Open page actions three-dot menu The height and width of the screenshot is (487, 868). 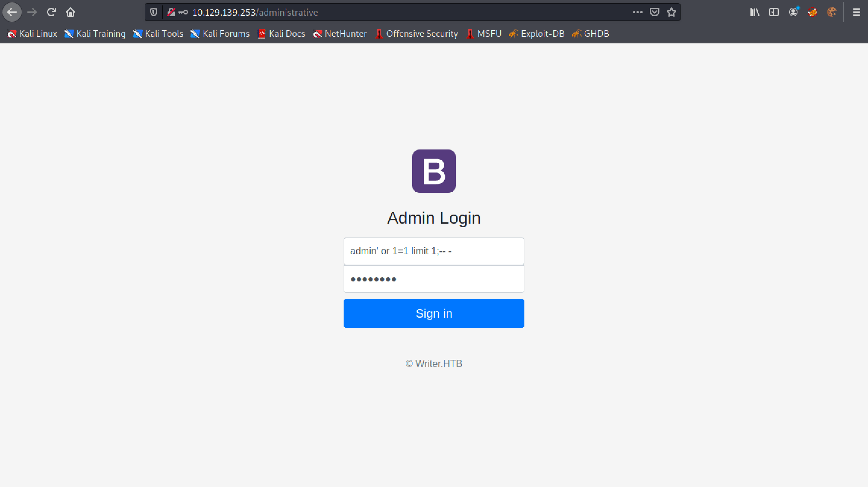(637, 12)
